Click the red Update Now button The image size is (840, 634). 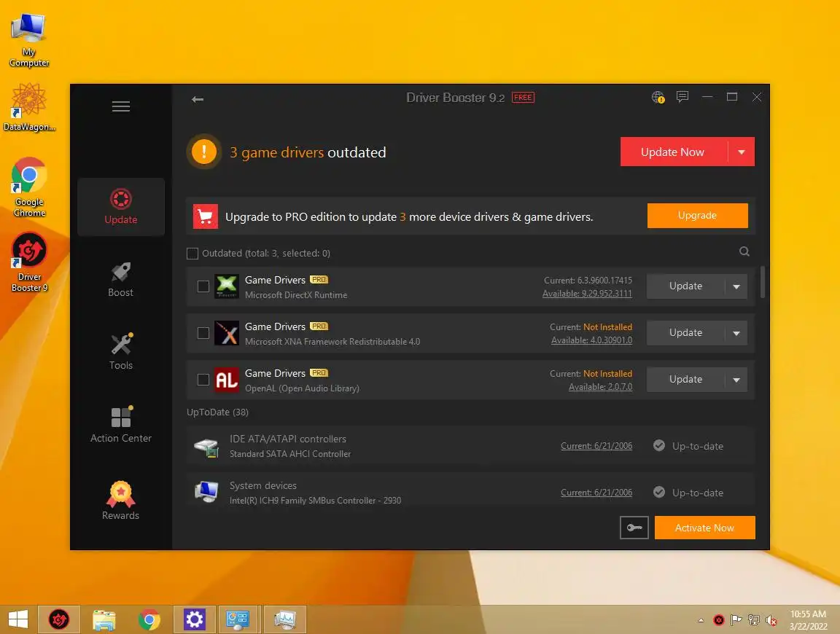(x=674, y=152)
